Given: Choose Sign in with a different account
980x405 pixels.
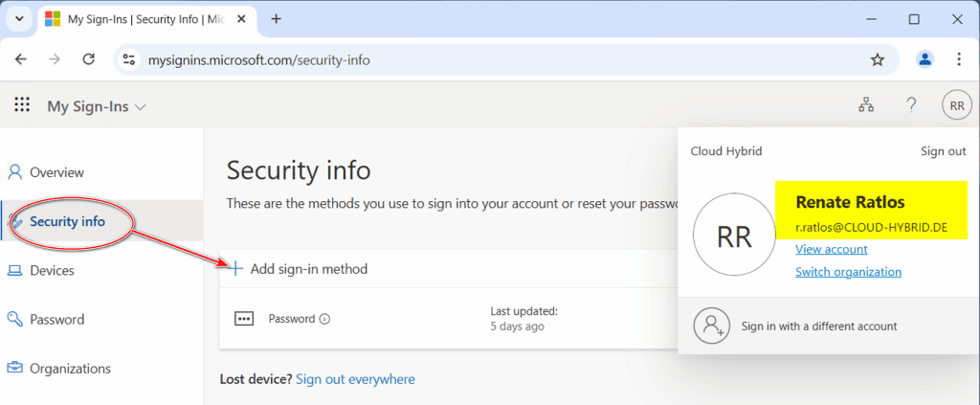Looking at the screenshot, I should pyautogui.click(x=818, y=326).
